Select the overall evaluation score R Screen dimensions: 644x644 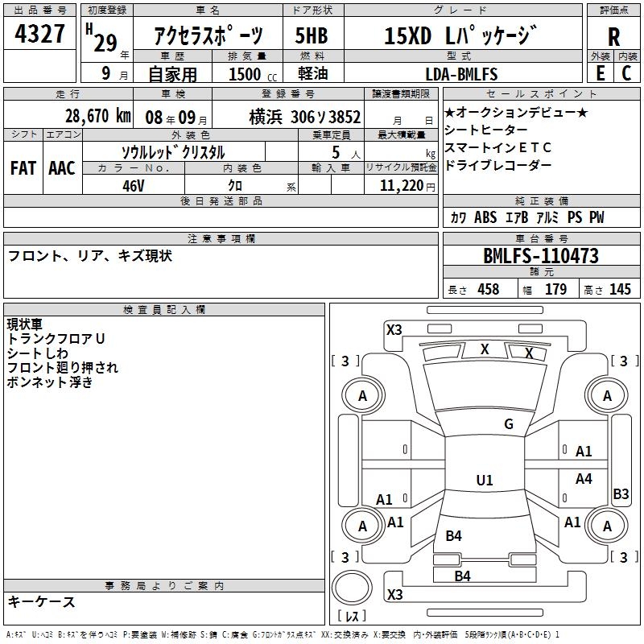tap(613, 37)
